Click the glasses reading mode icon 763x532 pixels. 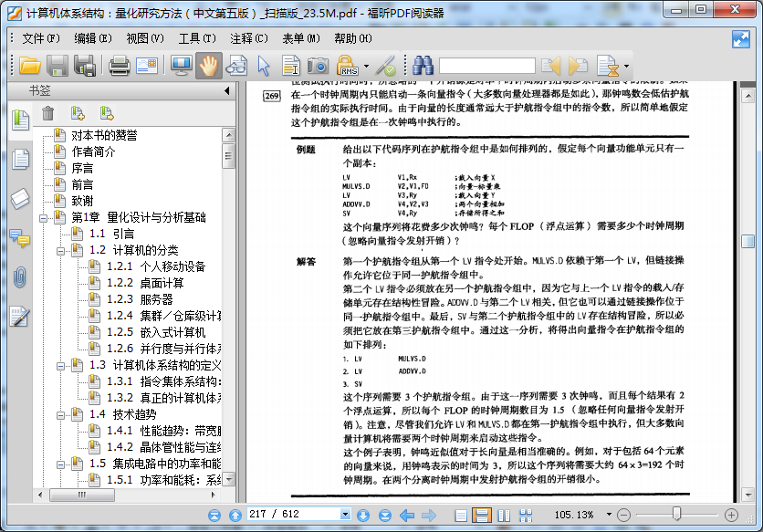[236, 66]
